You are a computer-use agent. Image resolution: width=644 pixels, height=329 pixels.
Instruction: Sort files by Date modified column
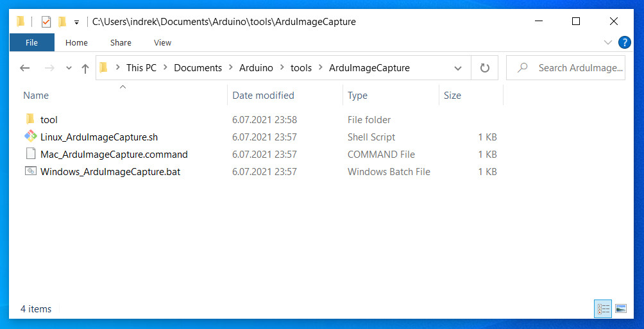click(263, 96)
